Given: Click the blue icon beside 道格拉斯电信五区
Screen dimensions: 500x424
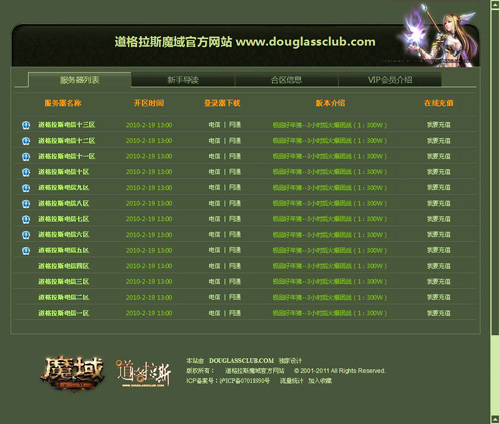Looking at the screenshot, I should click(x=26, y=251).
